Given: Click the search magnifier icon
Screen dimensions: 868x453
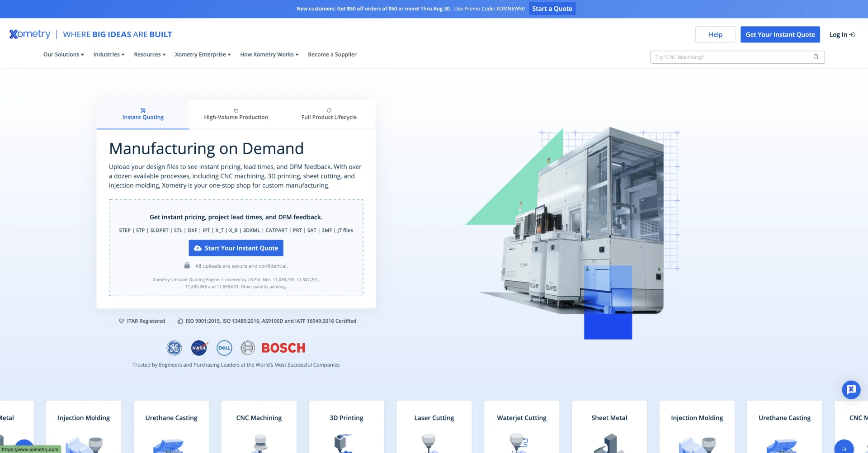Looking at the screenshot, I should [x=816, y=57].
